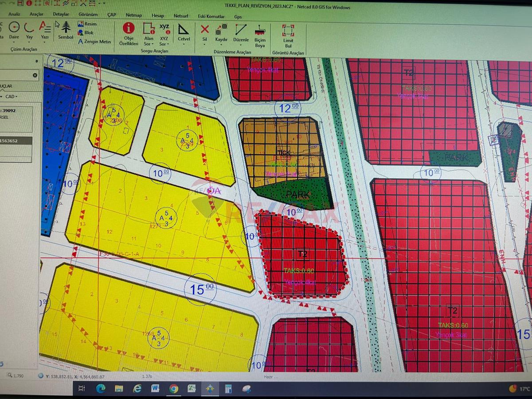Viewport: 532px width, 399px height.
Task: Select the 1563652 result row
Action: 16,141
